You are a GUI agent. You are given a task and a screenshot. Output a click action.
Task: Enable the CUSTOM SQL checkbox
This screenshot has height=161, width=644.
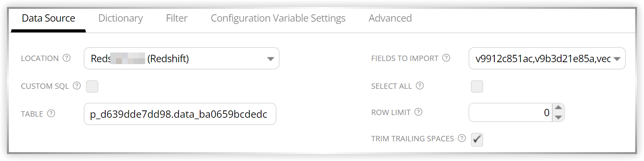click(92, 86)
